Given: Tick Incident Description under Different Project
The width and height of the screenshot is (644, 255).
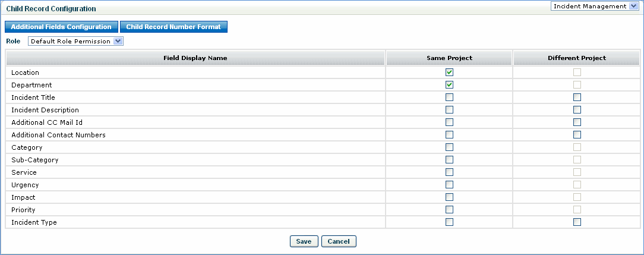Looking at the screenshot, I should [x=577, y=109].
